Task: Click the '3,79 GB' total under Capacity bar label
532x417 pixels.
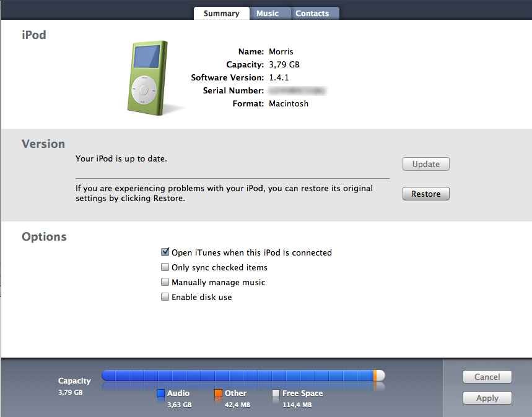Action: pos(70,393)
